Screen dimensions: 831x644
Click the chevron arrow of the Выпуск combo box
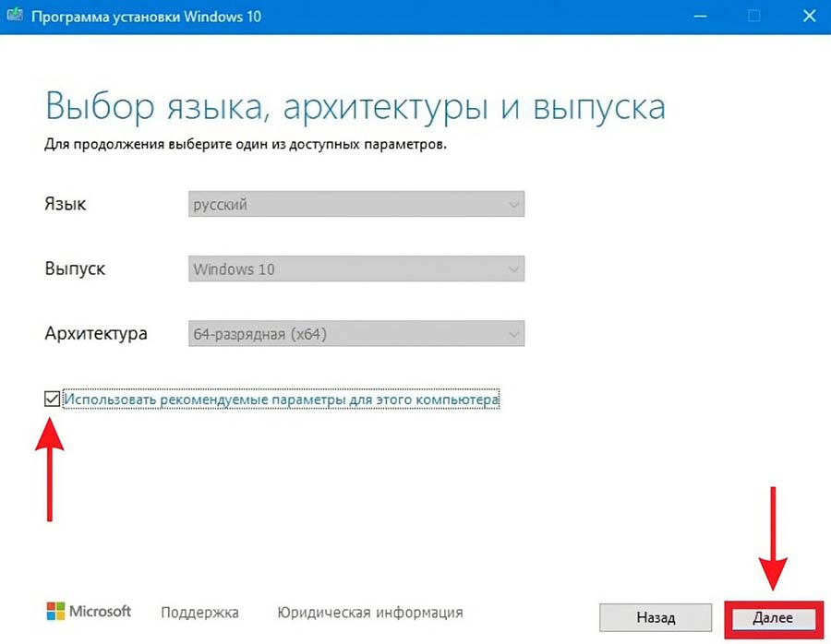point(512,269)
